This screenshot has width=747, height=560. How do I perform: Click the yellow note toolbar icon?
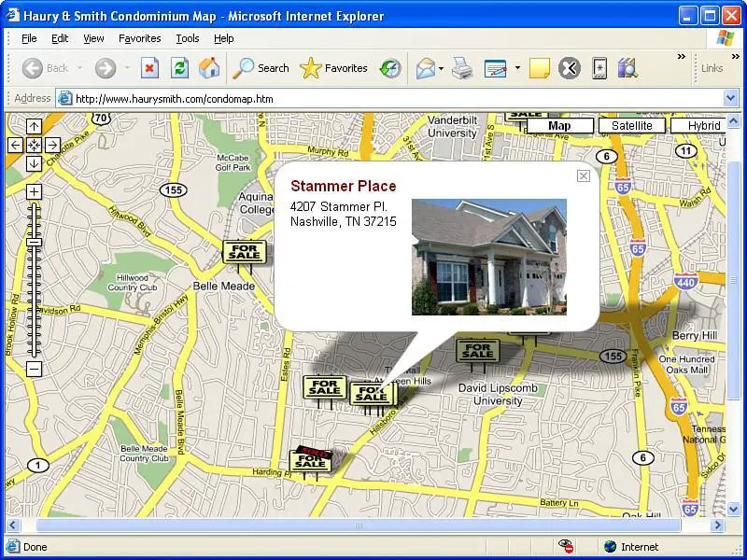click(540, 68)
